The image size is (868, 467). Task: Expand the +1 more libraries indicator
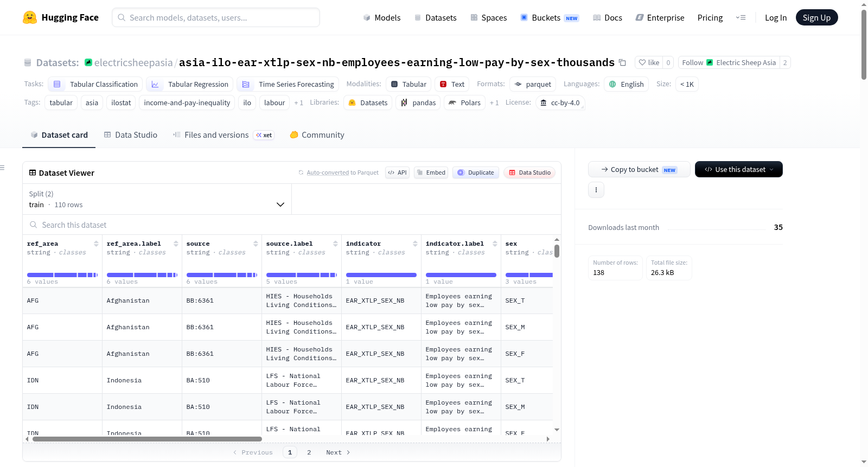click(x=494, y=103)
